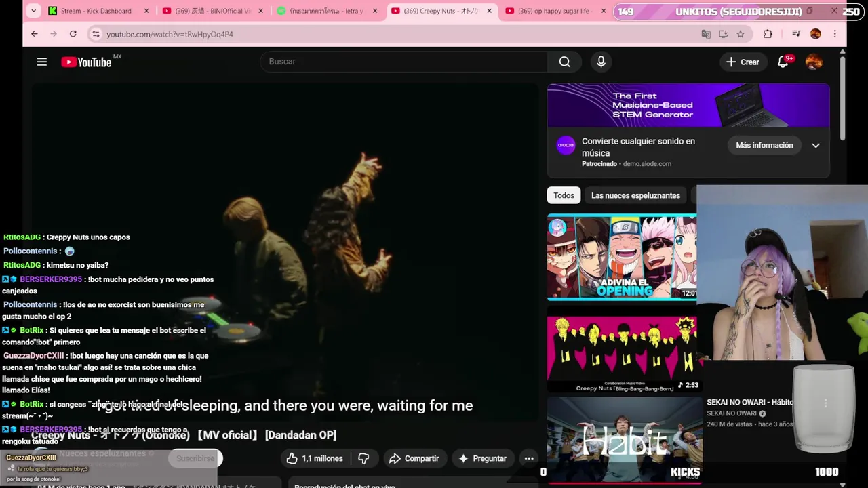
Task: Open the YouTube account avatar menu
Action: pyautogui.click(x=814, y=62)
